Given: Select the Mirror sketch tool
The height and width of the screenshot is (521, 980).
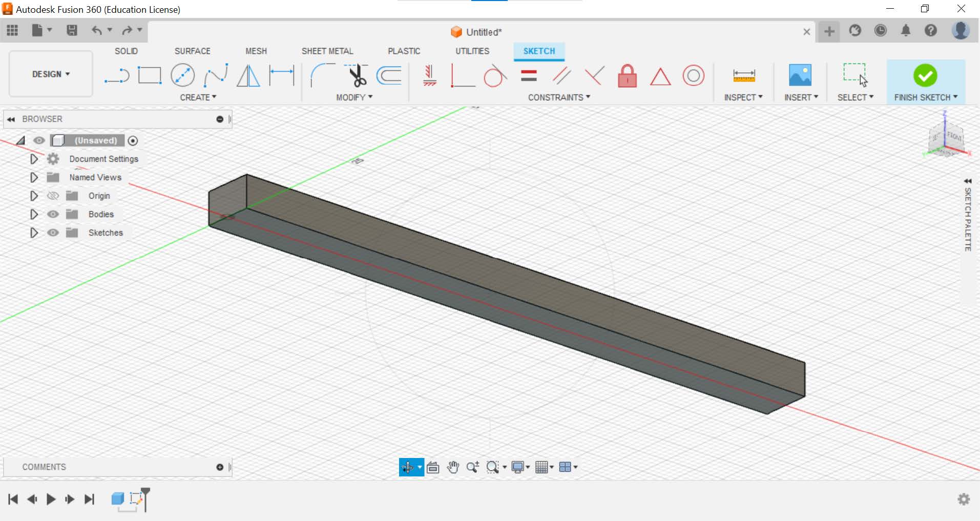Looking at the screenshot, I should click(248, 76).
